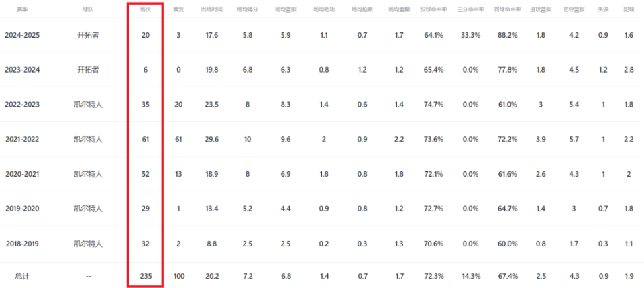This screenshot has width=644, height=288.
Task: Click the 出场时间 column header
Action: pyautogui.click(x=211, y=9)
